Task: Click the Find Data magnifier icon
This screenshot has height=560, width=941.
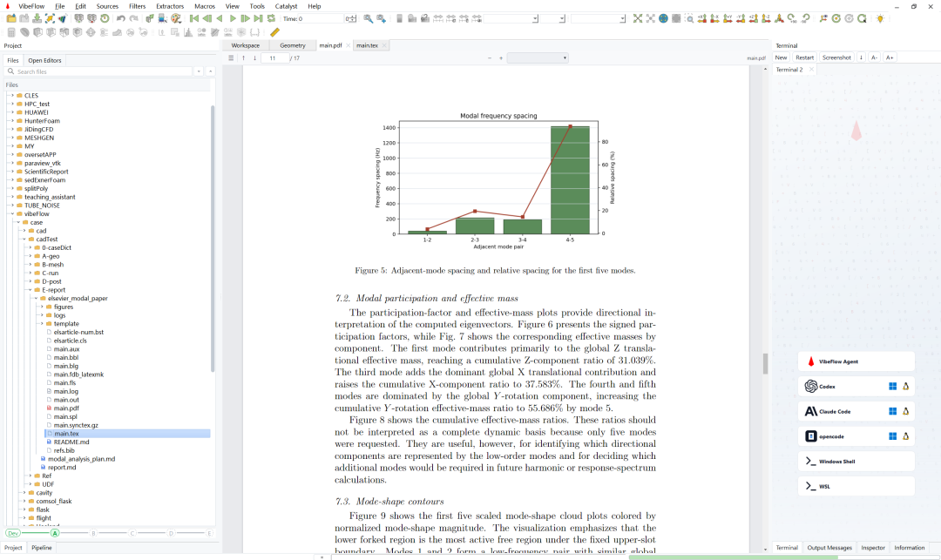Action: pyautogui.click(x=368, y=18)
